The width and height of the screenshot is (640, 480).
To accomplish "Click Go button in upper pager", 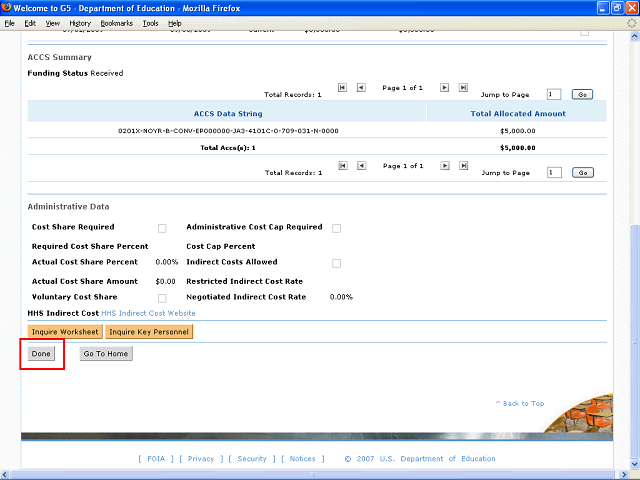I will coord(582,94).
